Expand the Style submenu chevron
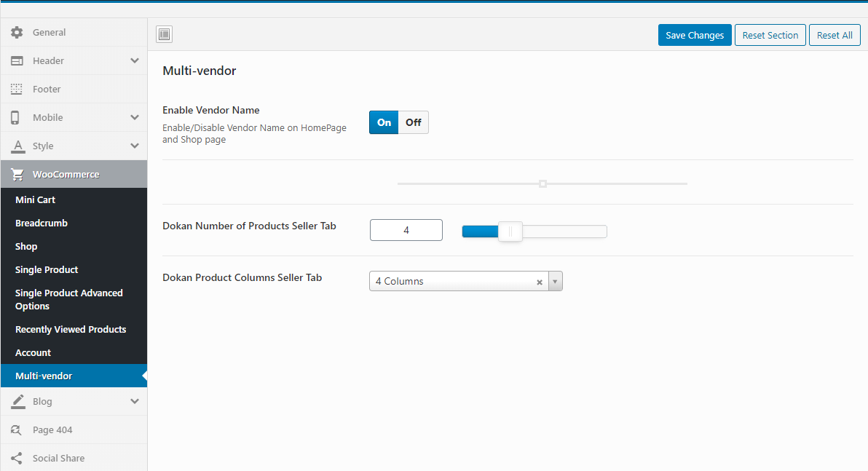 [135, 146]
